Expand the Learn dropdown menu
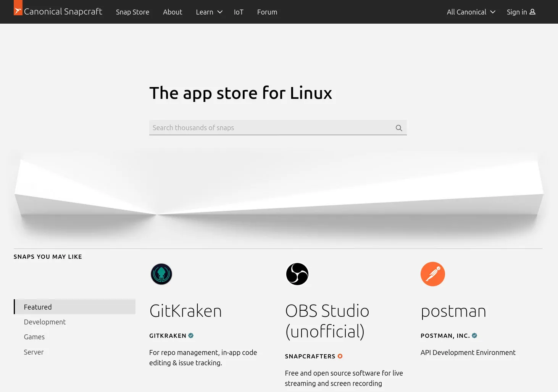Image resolution: width=558 pixels, height=392 pixels. [x=209, y=12]
